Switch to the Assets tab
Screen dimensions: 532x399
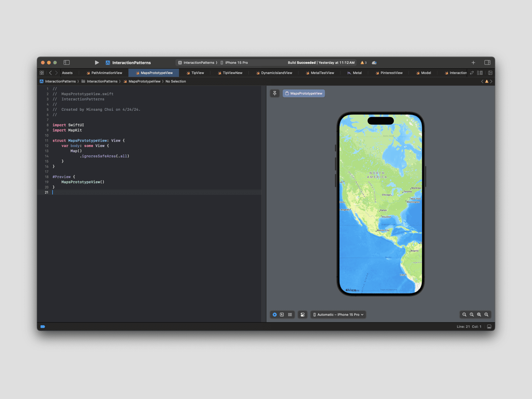(x=67, y=73)
